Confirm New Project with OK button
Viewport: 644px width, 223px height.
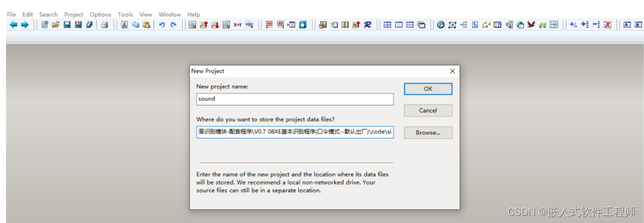point(428,89)
